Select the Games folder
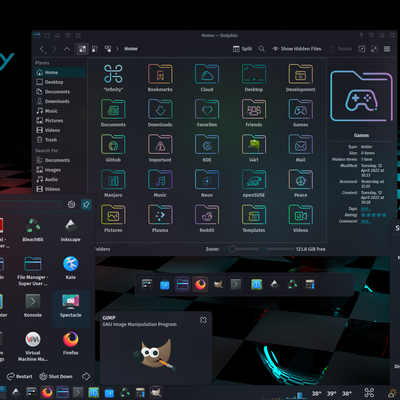Image resolution: width=400 pixels, height=400 pixels. click(300, 113)
